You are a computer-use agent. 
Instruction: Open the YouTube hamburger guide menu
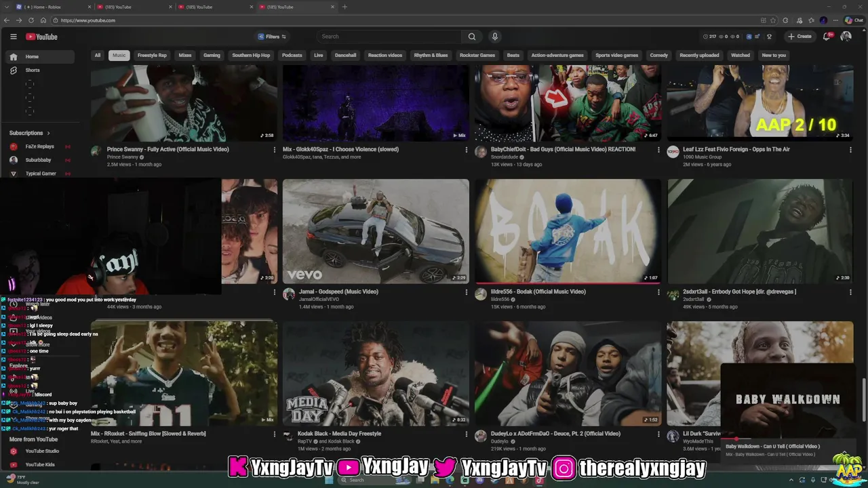[x=13, y=37]
